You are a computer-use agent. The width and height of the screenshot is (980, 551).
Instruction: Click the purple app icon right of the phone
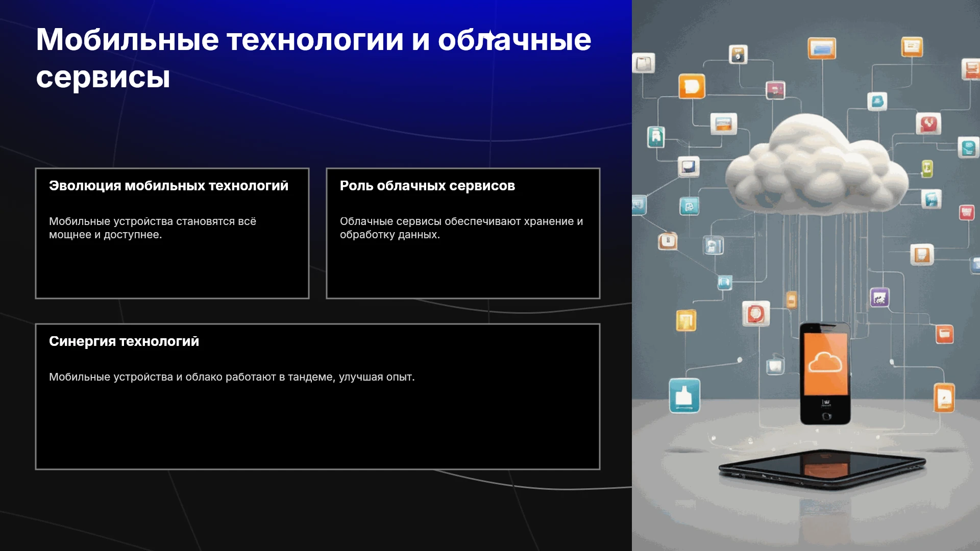pos(879,298)
